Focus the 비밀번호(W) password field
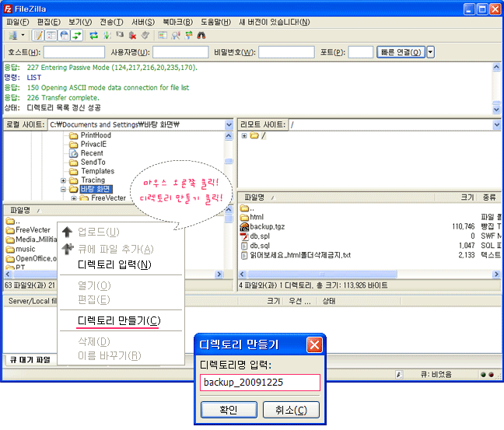The width and height of the screenshot is (504, 430). pos(286,52)
